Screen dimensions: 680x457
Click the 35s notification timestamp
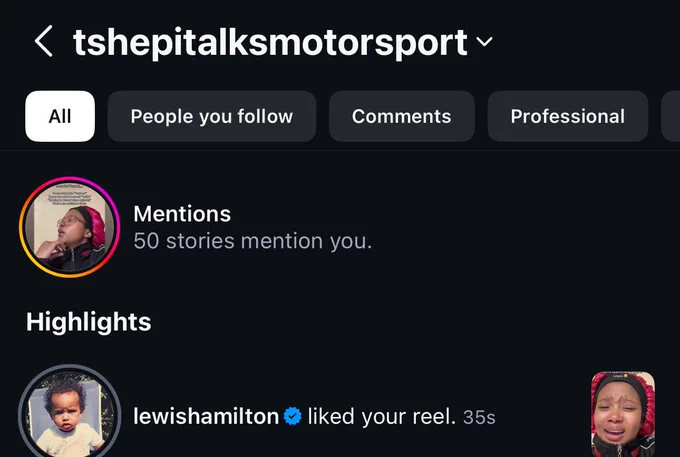pyautogui.click(x=479, y=417)
